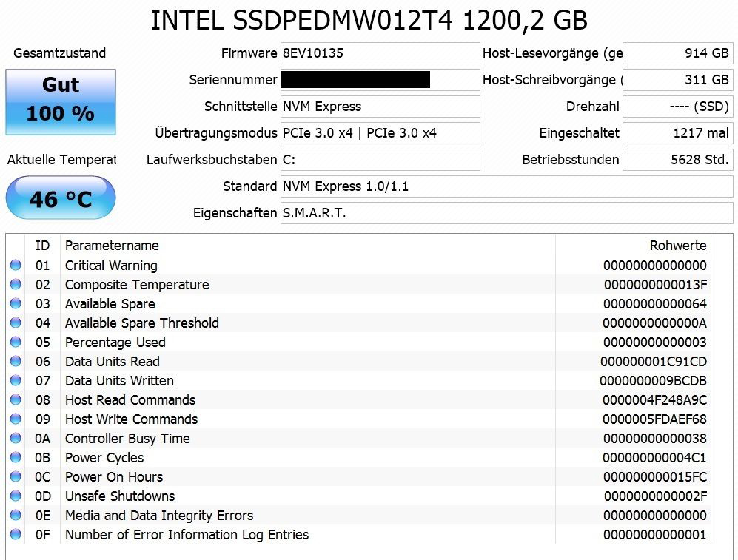Image resolution: width=738 pixels, height=560 pixels.
Task: Click the 46 °C temperature button
Action: (x=61, y=198)
